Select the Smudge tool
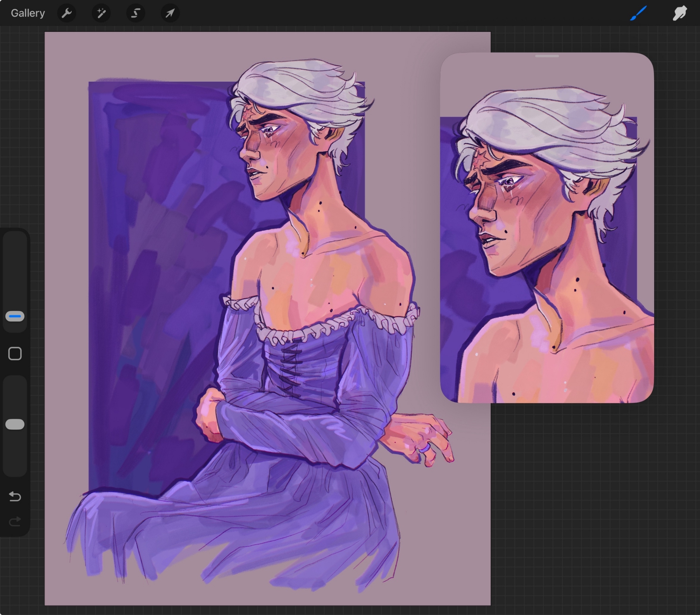Image resolution: width=700 pixels, height=615 pixels. click(679, 13)
